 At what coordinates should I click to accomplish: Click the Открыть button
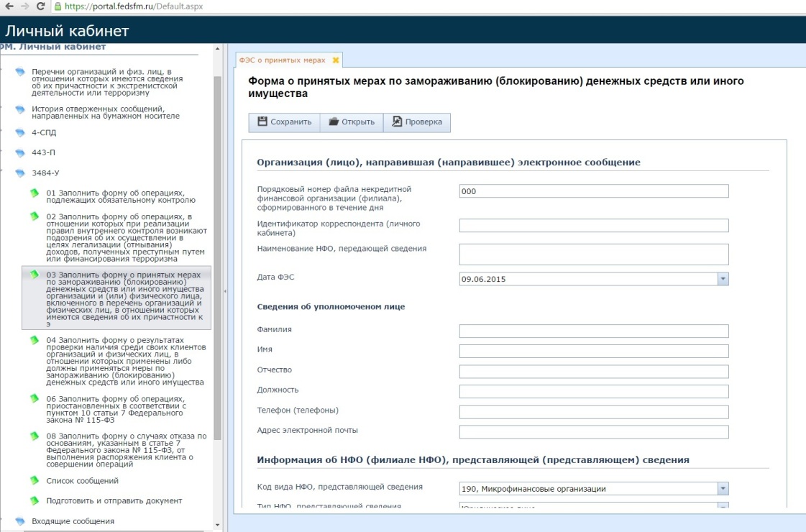(x=352, y=122)
